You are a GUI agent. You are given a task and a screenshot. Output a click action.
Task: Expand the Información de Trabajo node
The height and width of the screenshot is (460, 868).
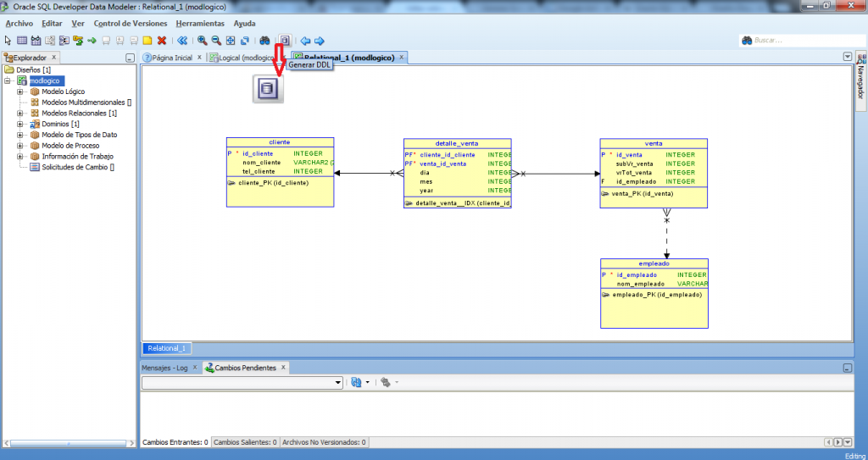click(x=20, y=157)
